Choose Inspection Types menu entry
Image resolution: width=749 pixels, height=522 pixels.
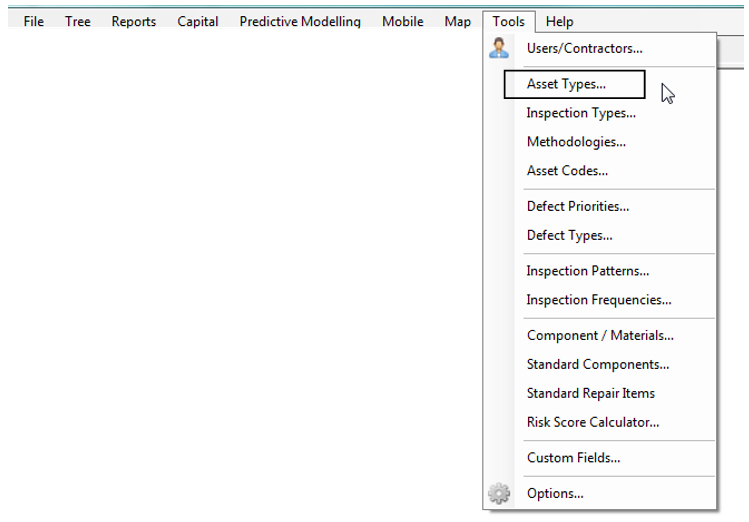click(581, 113)
